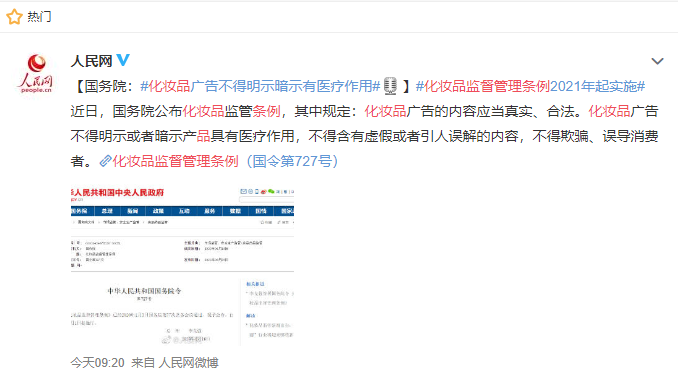Click the microphone icon after the first hashtag
Screen dimensions: 678x384
(390, 86)
